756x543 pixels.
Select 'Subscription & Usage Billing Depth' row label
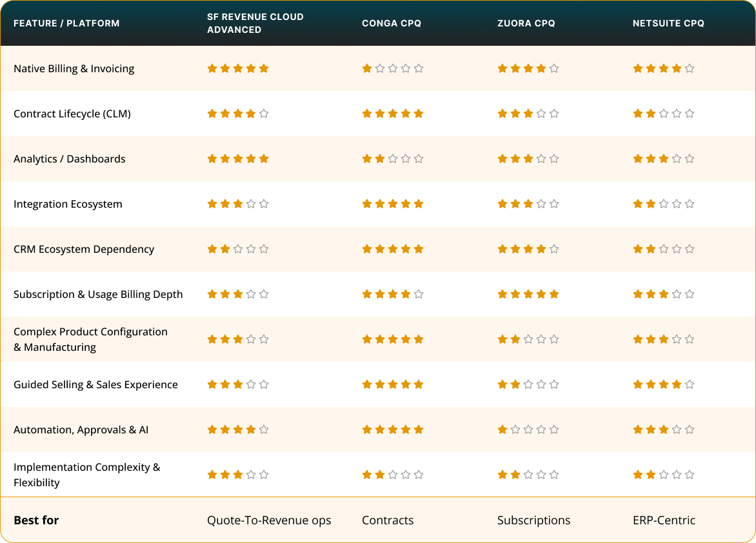click(98, 294)
